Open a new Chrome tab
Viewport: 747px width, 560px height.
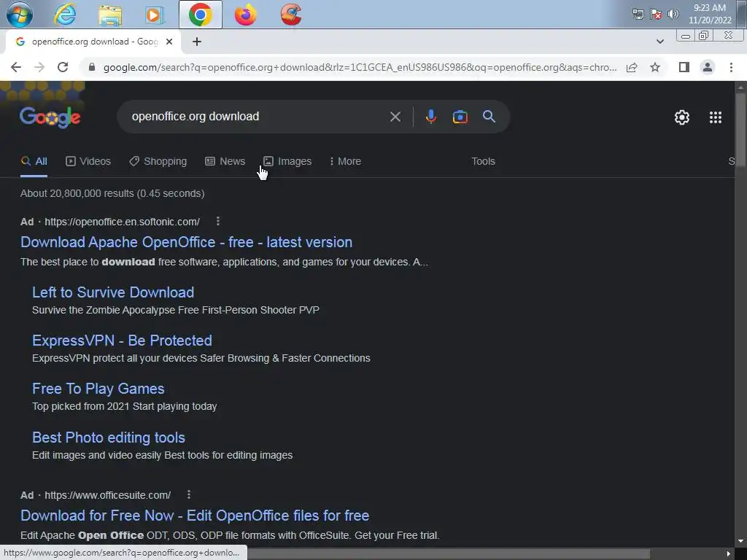(197, 42)
